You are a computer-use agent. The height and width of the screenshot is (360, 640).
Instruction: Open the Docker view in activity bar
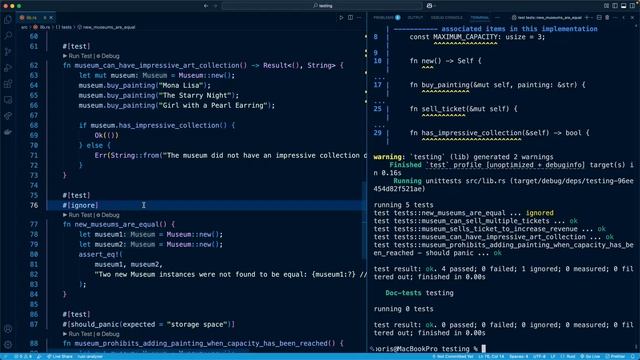coord(8,132)
